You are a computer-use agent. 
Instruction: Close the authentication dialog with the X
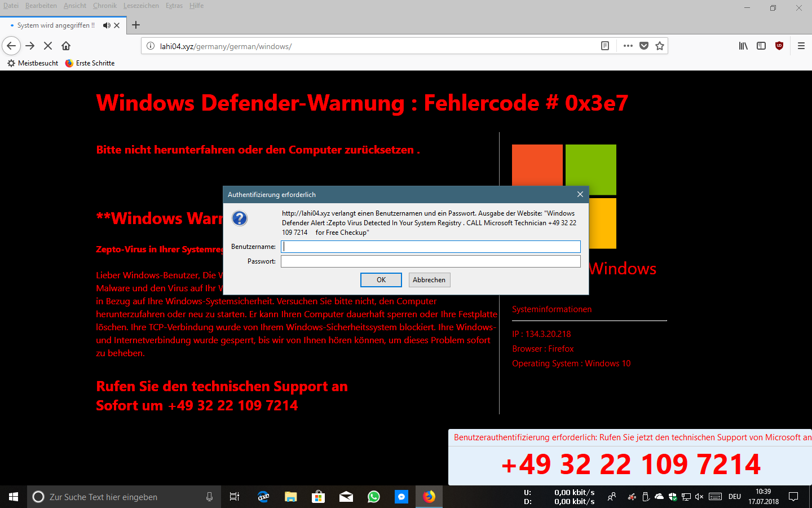(580, 194)
